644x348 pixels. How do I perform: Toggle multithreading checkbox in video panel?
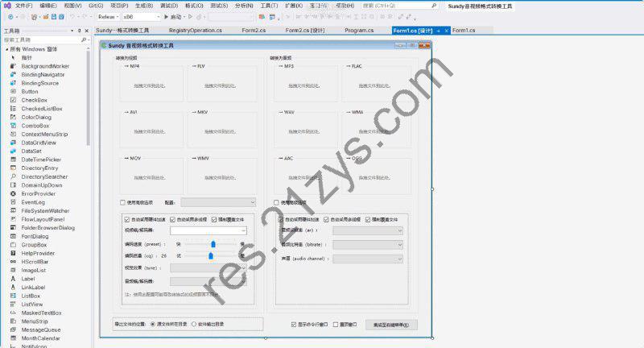click(x=173, y=220)
